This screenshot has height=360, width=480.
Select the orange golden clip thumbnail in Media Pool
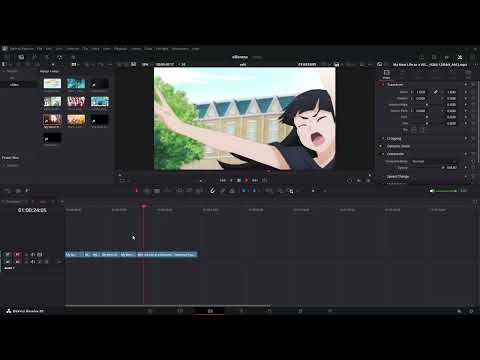[x=76, y=119]
